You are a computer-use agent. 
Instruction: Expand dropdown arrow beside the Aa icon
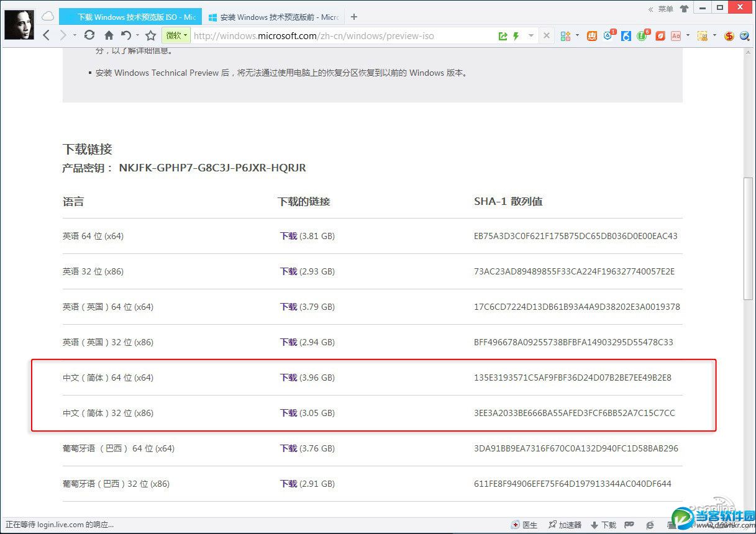click(688, 36)
